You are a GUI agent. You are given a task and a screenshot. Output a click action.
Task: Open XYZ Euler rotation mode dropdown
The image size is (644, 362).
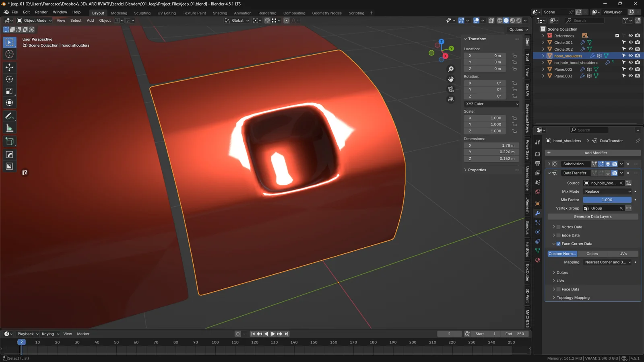(x=492, y=104)
